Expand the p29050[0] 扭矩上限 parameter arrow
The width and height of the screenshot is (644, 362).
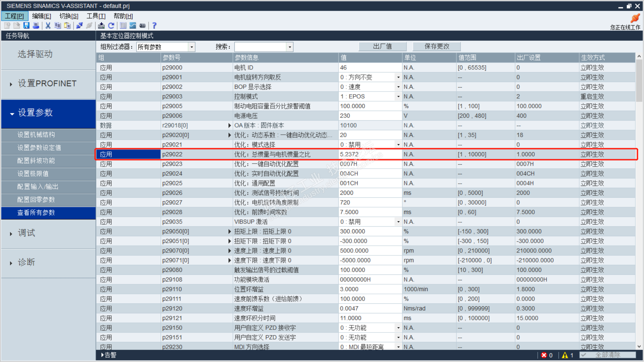click(x=229, y=232)
